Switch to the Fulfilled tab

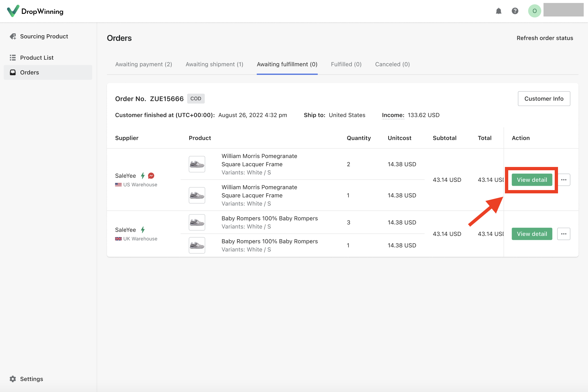pyautogui.click(x=346, y=64)
